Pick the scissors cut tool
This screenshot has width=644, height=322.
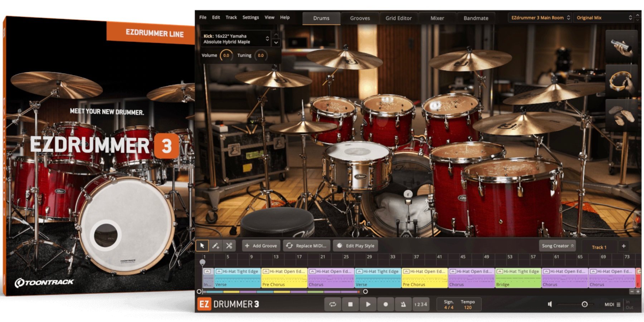pyautogui.click(x=228, y=246)
